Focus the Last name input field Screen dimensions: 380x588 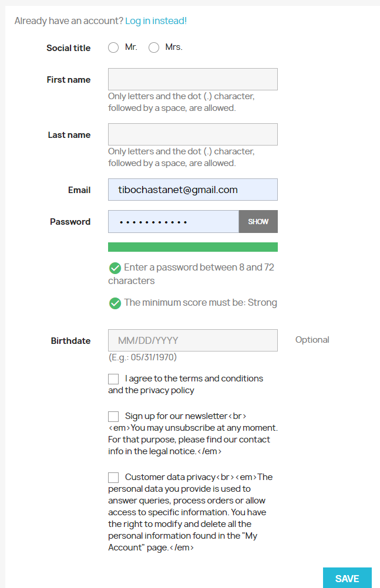tap(193, 134)
